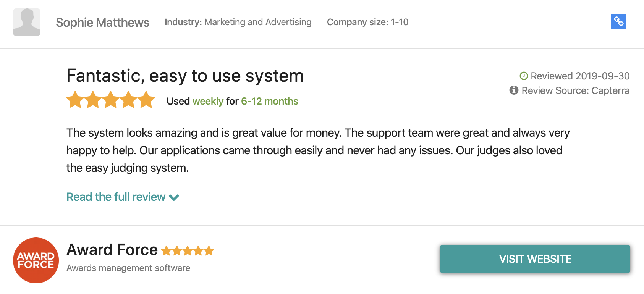Click the Industry: Marketing and Advertising label

[238, 22]
